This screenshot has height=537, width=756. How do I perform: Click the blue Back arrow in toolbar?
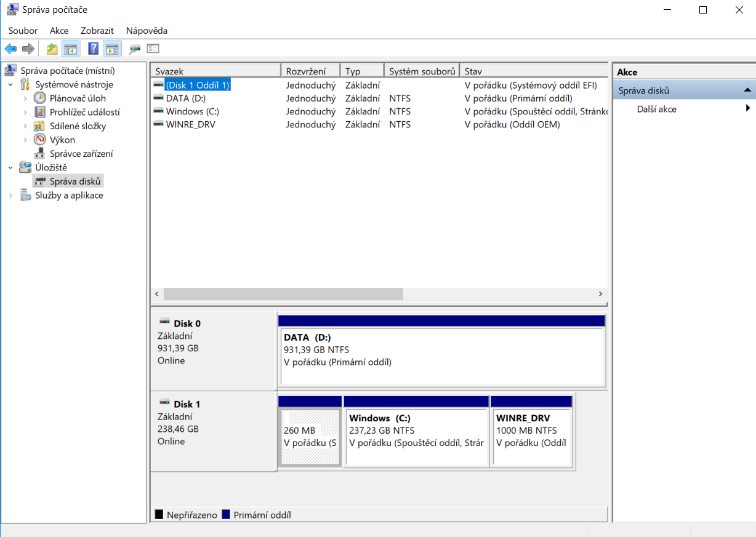click(x=10, y=49)
